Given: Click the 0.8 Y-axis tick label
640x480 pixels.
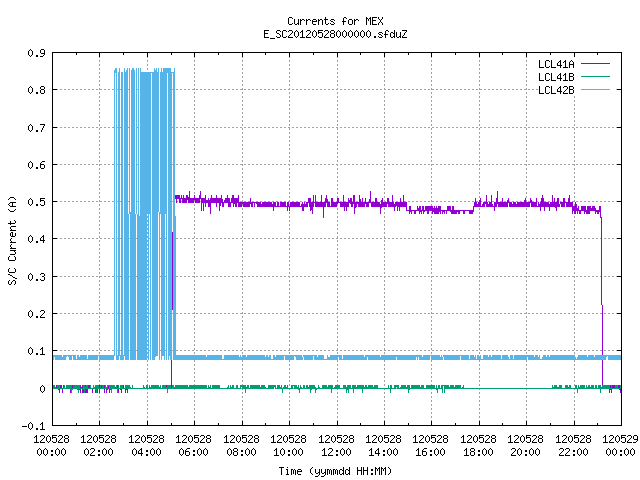Looking at the screenshot, I should coord(36,90).
